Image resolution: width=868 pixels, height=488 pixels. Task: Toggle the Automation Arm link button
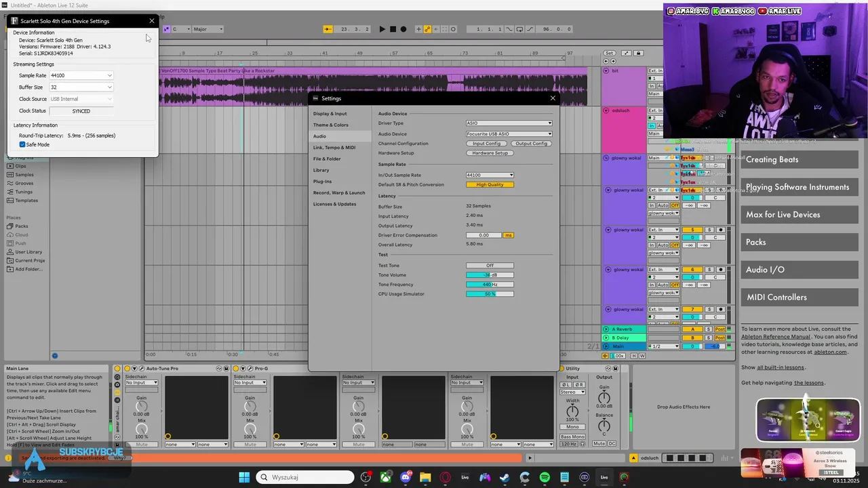click(427, 29)
